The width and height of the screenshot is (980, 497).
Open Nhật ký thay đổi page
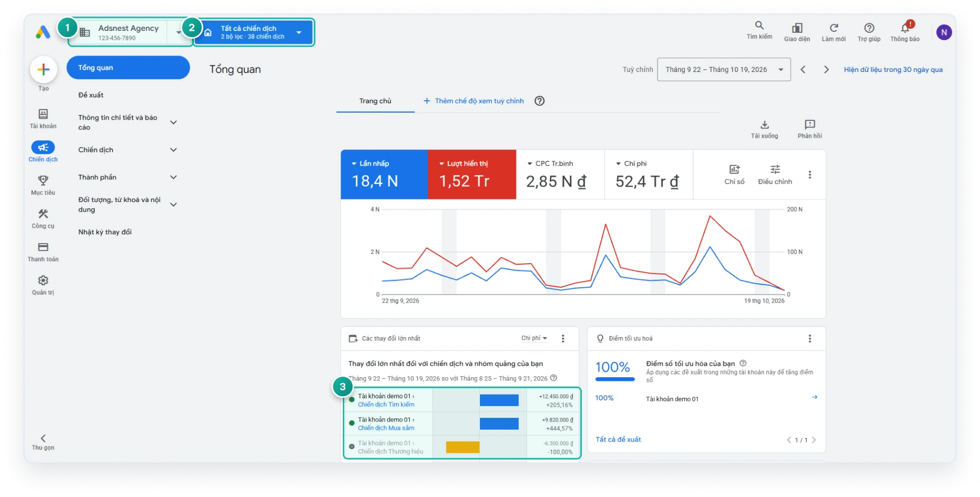[105, 232]
